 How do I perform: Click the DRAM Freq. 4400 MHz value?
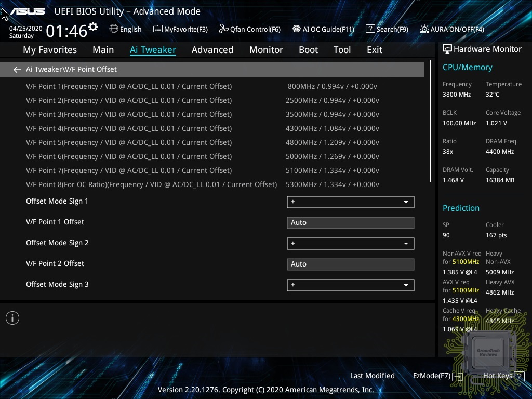click(500, 152)
